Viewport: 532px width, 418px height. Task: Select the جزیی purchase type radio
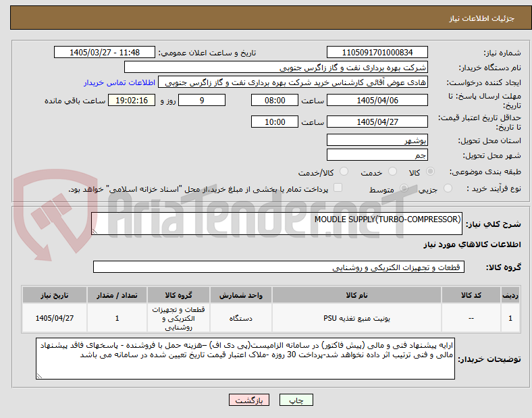[x=448, y=188]
